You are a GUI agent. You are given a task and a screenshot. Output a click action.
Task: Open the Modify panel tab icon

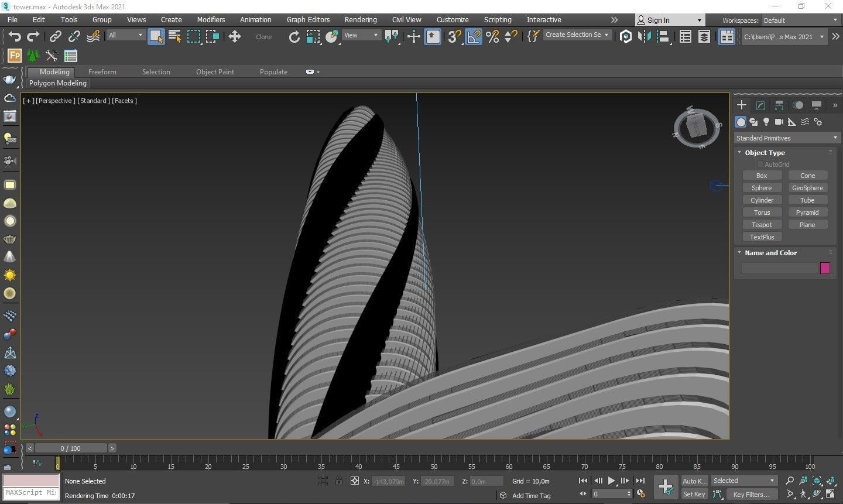coord(760,105)
